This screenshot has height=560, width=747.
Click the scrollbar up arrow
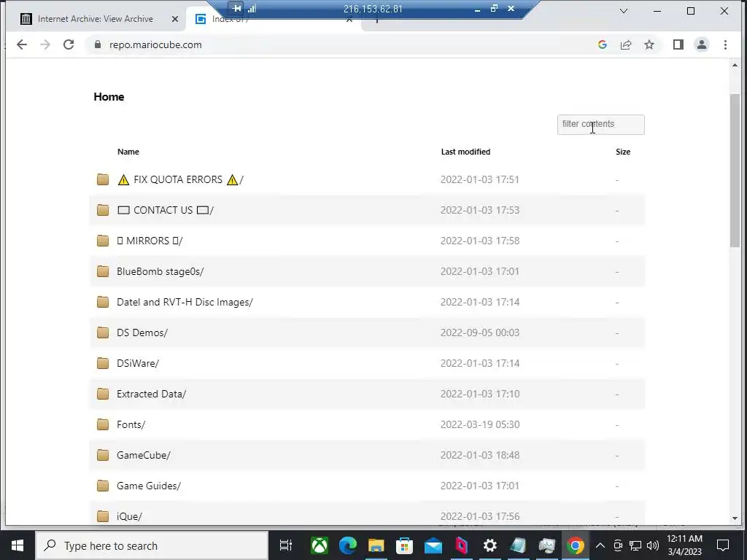coord(735,65)
